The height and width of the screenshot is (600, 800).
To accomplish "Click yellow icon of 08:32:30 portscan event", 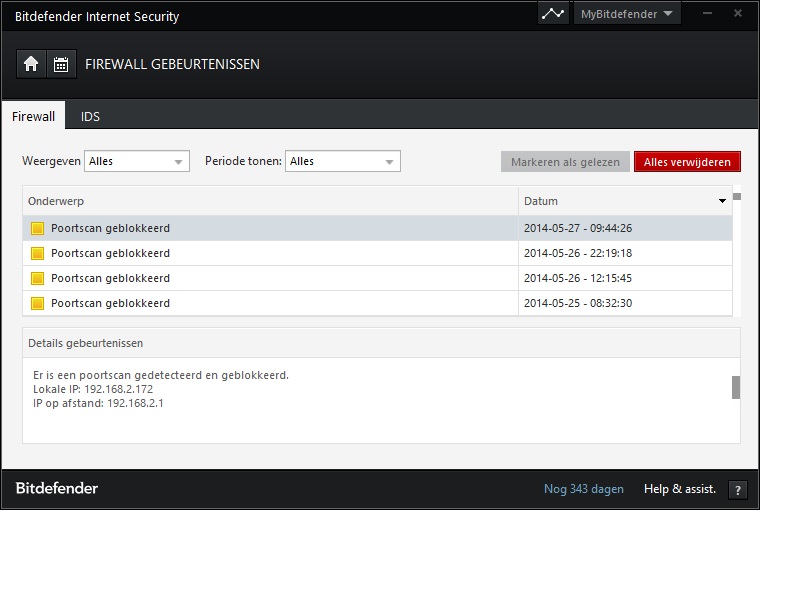I will pyautogui.click(x=37, y=304).
